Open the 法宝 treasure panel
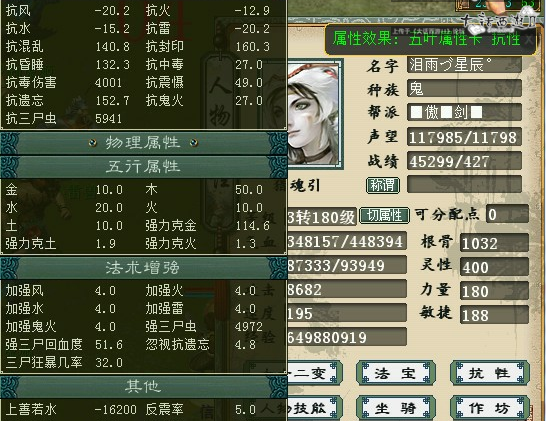The width and height of the screenshot is (546, 421). (x=396, y=373)
